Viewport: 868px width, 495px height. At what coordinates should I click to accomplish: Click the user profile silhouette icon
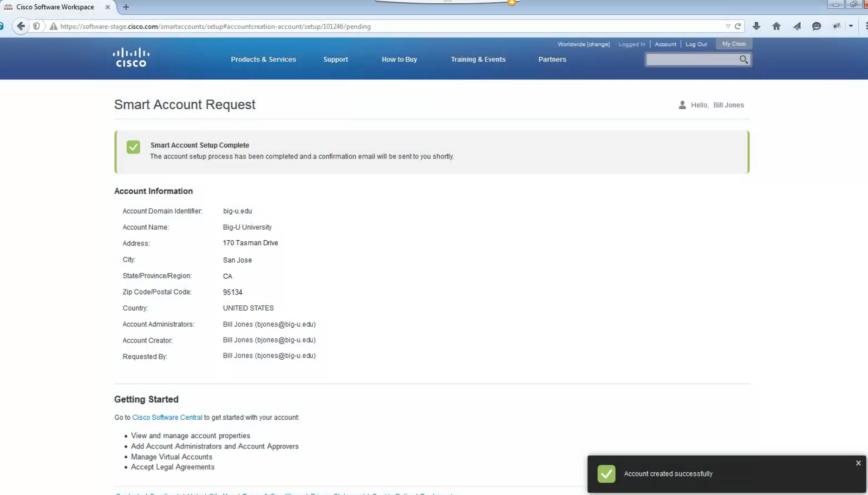[682, 105]
